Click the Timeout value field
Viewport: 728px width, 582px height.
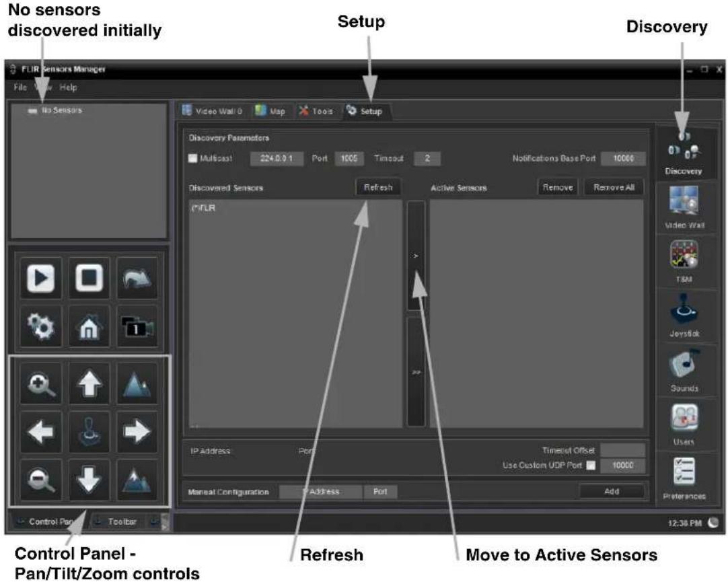point(427,158)
